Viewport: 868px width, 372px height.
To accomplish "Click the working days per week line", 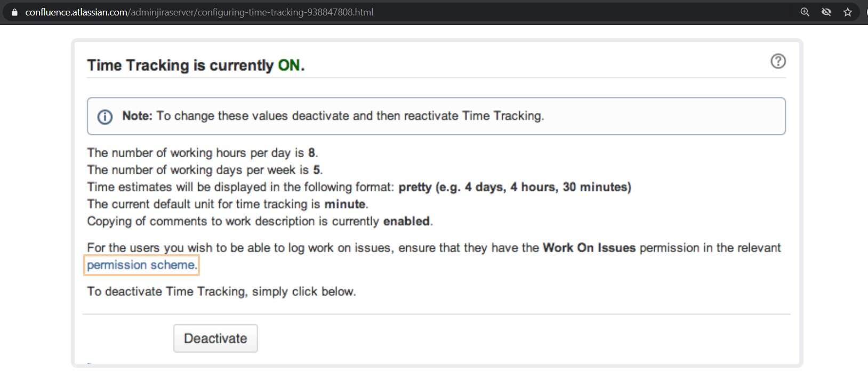I will [x=204, y=170].
